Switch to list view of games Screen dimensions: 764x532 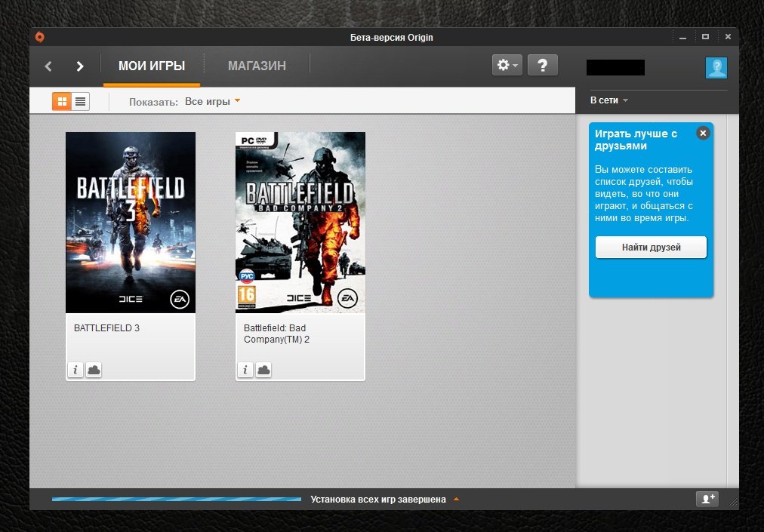click(x=80, y=101)
